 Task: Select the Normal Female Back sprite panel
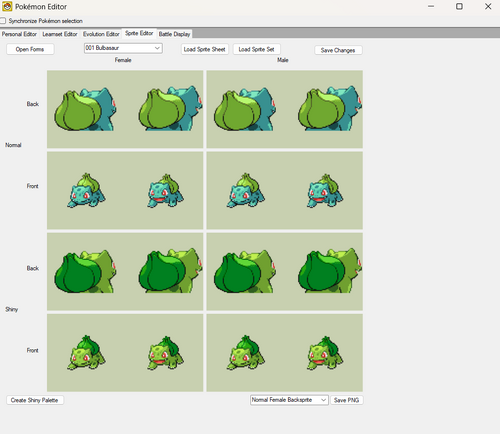pos(125,109)
